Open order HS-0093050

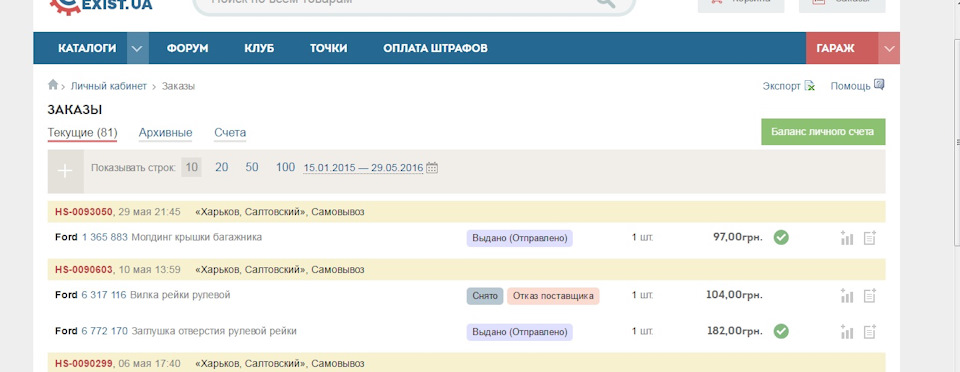point(84,212)
